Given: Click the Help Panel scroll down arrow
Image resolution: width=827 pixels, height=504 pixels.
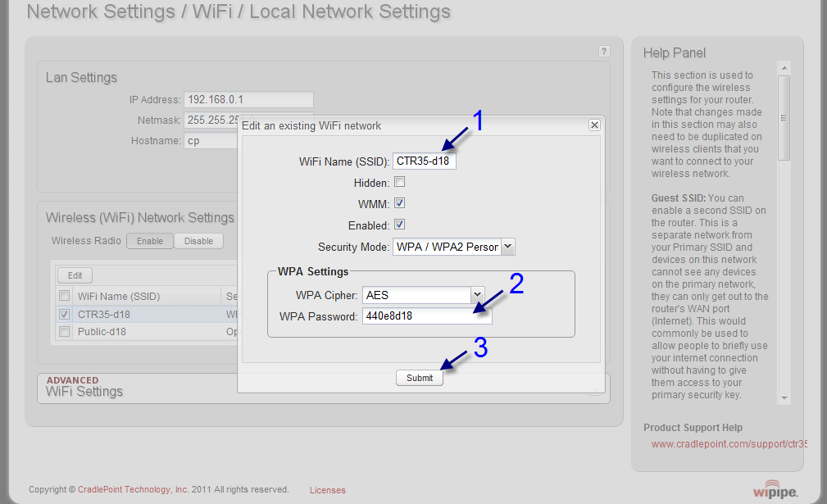Looking at the screenshot, I should [x=784, y=398].
